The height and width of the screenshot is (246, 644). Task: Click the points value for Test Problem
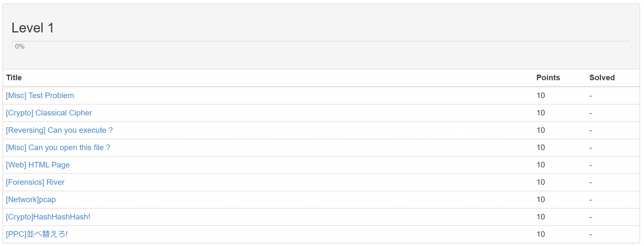(x=541, y=96)
